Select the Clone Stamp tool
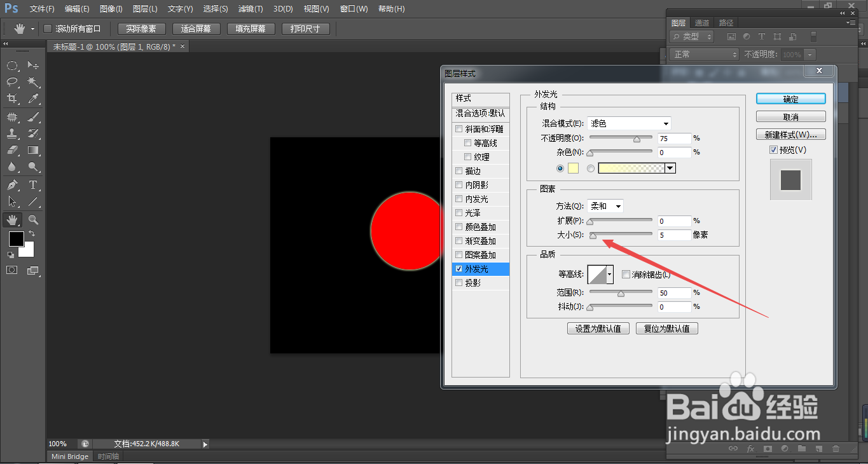 (x=12, y=133)
